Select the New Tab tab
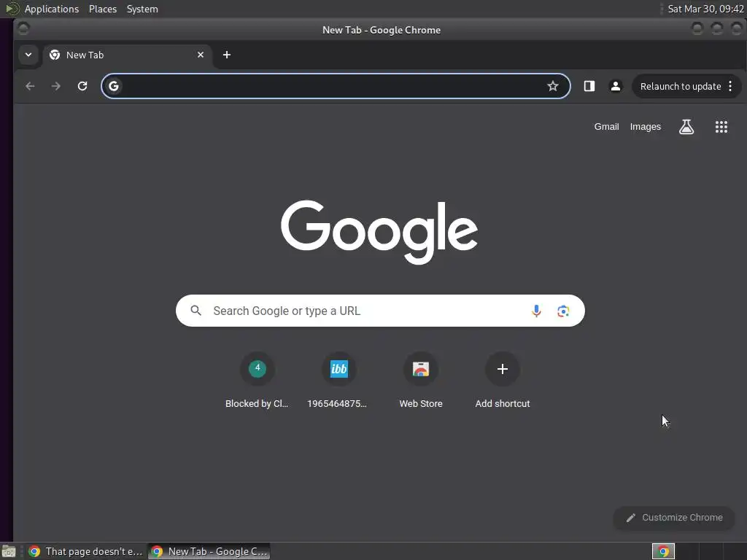Screen dimensions: 747x560 (x=126, y=55)
